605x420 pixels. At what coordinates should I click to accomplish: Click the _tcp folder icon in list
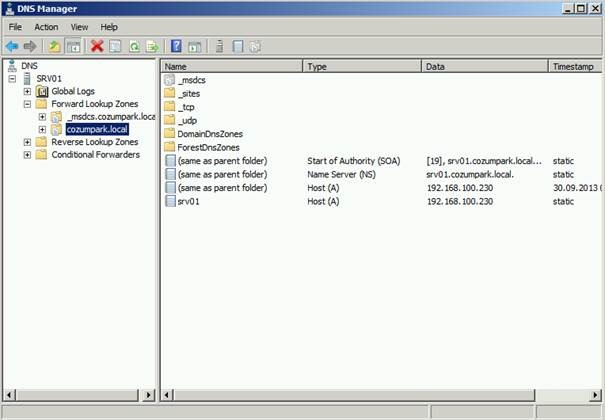click(x=169, y=107)
